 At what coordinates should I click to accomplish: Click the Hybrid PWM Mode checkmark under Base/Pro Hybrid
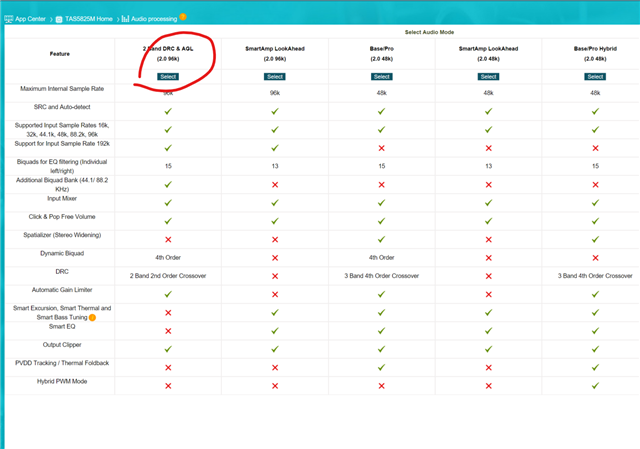click(595, 385)
